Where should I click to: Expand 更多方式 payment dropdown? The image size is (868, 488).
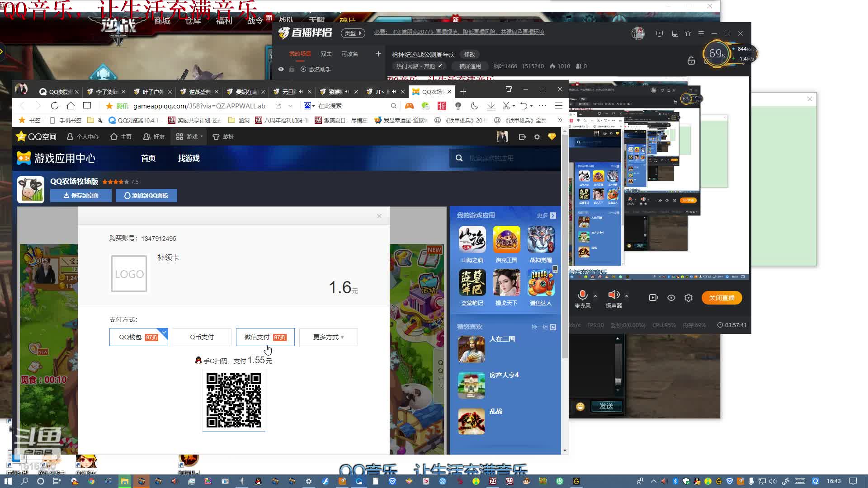(329, 337)
